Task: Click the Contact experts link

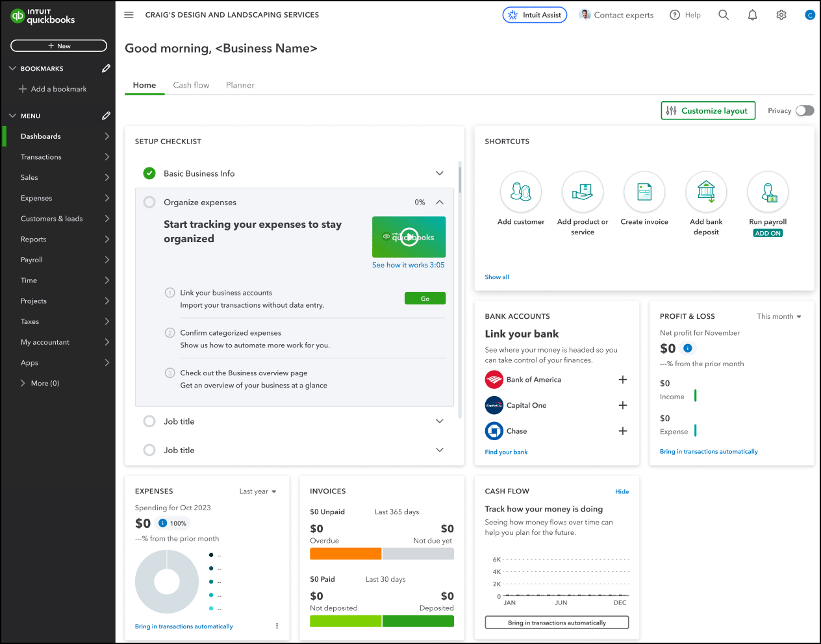Action: tap(616, 15)
